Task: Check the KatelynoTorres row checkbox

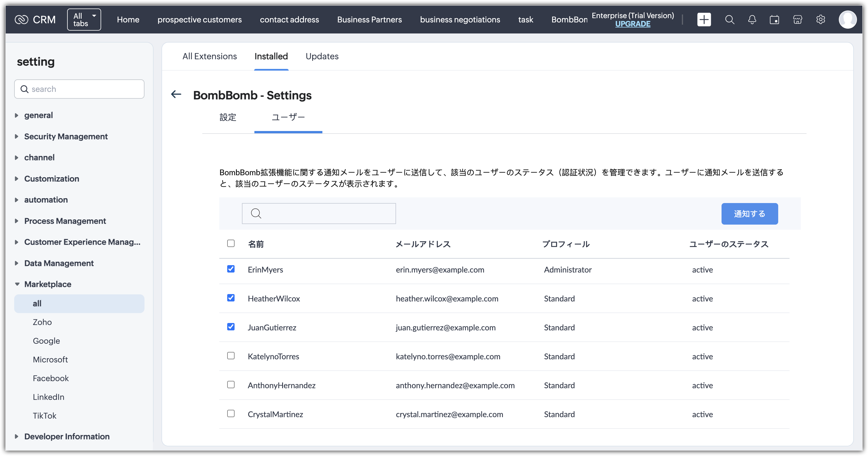Action: pos(231,356)
